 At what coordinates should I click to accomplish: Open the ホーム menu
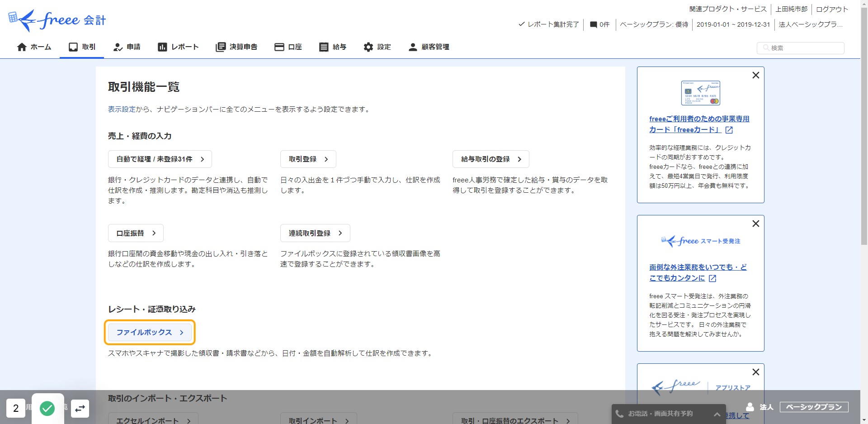click(34, 47)
